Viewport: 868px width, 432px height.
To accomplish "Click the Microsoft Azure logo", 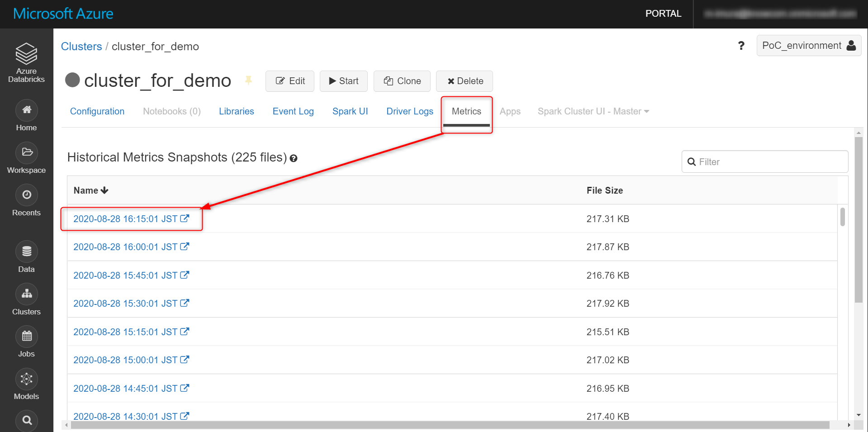I will point(63,14).
